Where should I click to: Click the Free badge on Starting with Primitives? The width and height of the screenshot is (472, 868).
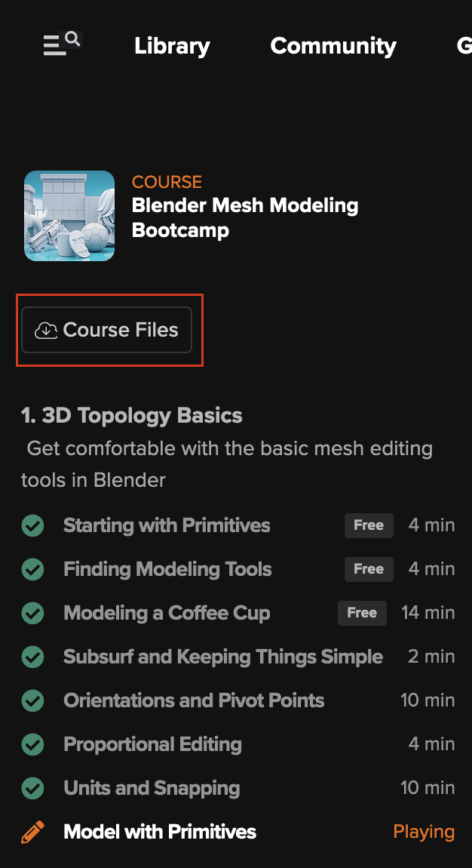pyautogui.click(x=369, y=525)
